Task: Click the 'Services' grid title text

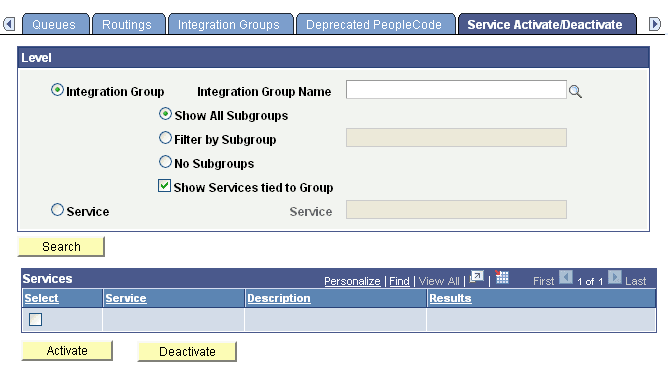Action: (x=47, y=279)
